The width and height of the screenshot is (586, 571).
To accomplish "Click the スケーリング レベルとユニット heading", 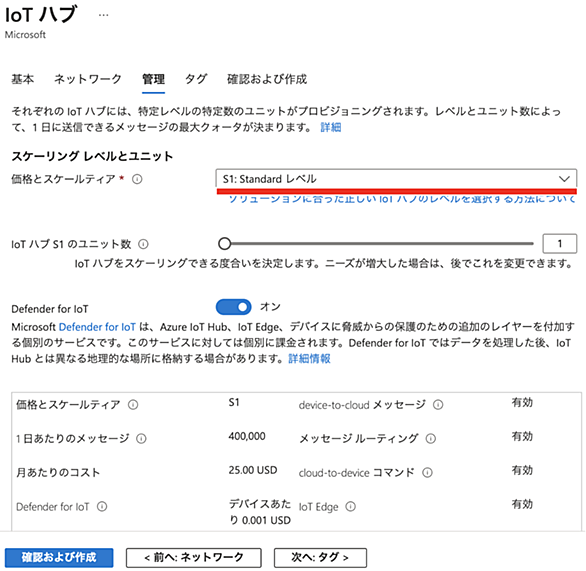I will coord(92,156).
